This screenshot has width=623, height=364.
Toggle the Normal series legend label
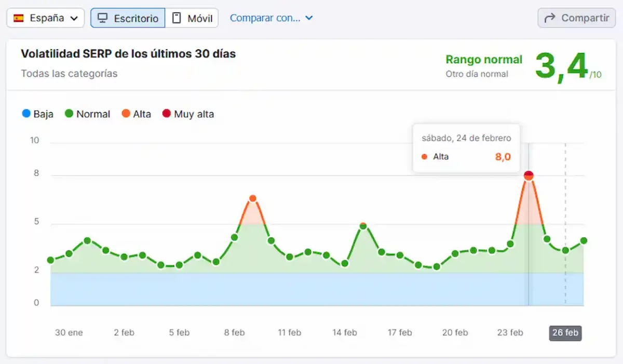pos(93,114)
